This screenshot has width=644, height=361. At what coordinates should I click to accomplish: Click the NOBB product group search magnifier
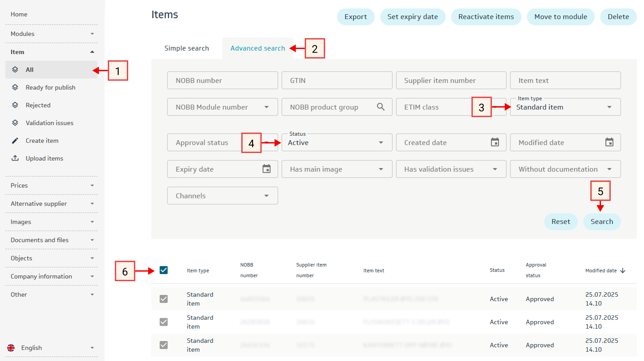click(x=381, y=107)
